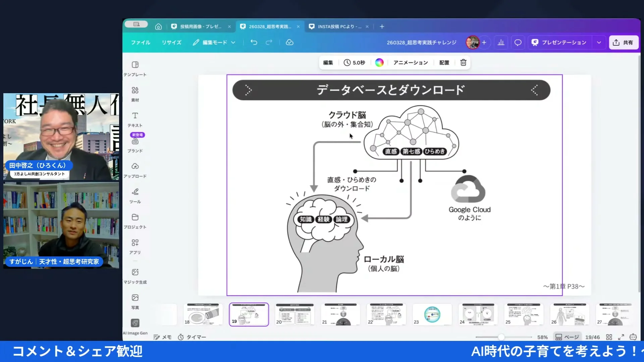This screenshot has height=362, width=644.
Task: Select slide 23 thumbnail in the filmstrip
Action: pos(432,314)
